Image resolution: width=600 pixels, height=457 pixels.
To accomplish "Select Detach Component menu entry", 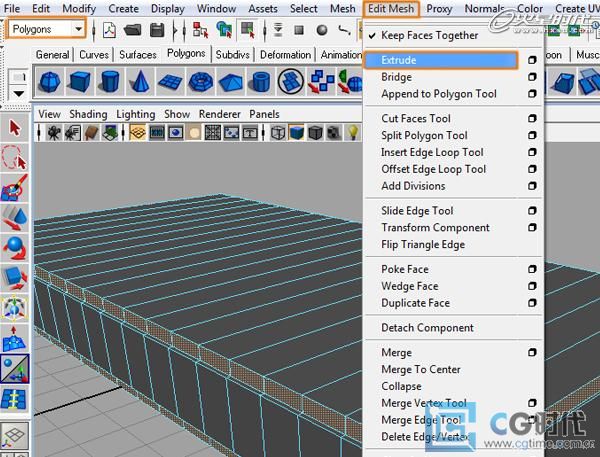I will [427, 328].
